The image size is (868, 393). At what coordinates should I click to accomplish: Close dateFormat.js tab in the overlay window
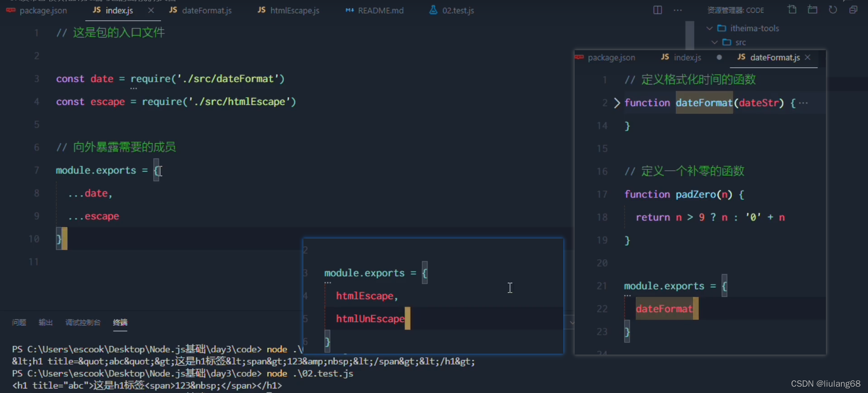pos(808,57)
